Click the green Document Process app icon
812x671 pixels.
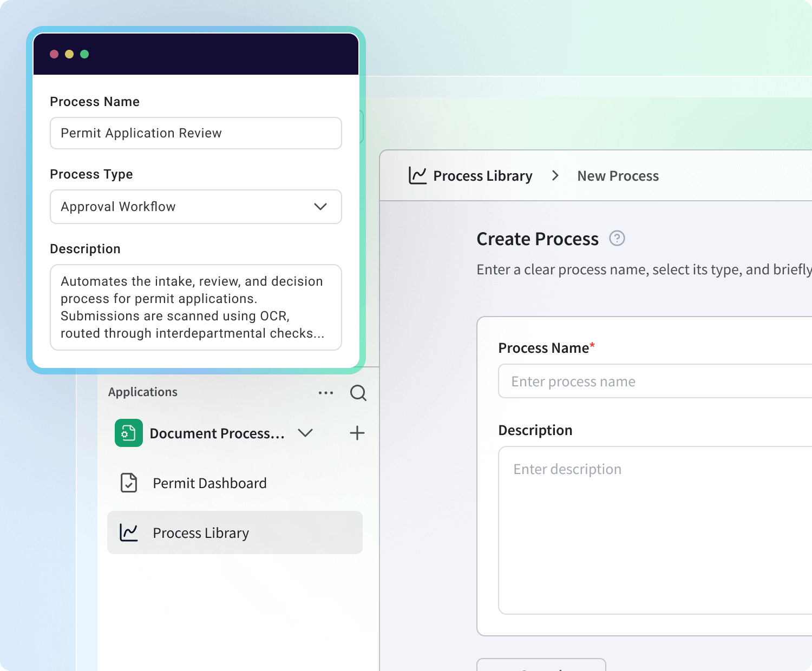click(x=129, y=433)
